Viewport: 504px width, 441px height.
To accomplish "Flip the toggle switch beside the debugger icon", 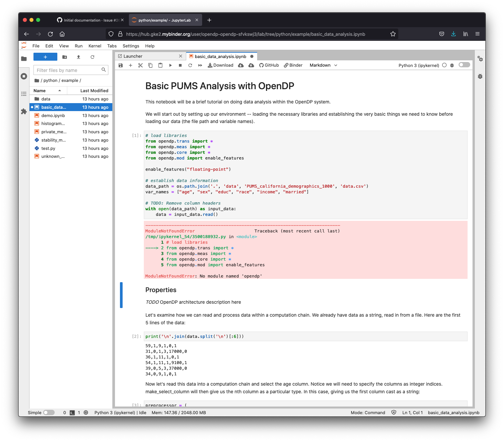I will (464, 65).
